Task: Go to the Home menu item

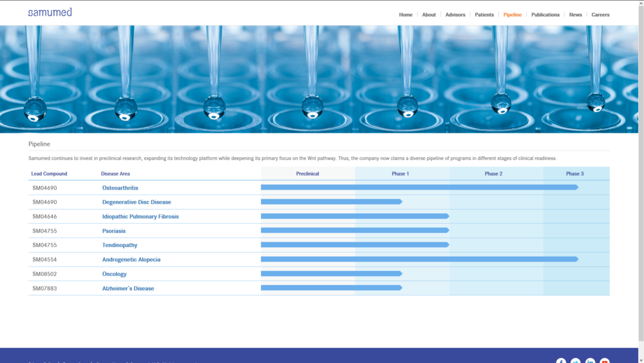Action: [406, 15]
